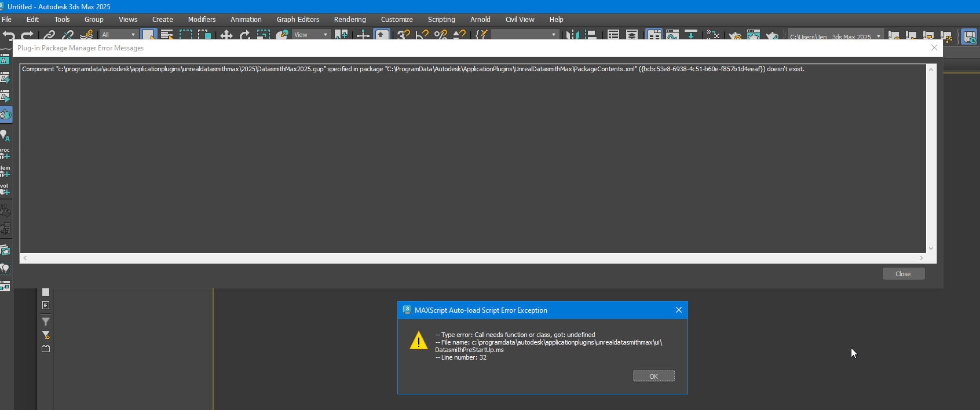Click the Mirror tool icon
980x410 pixels.
572,35
